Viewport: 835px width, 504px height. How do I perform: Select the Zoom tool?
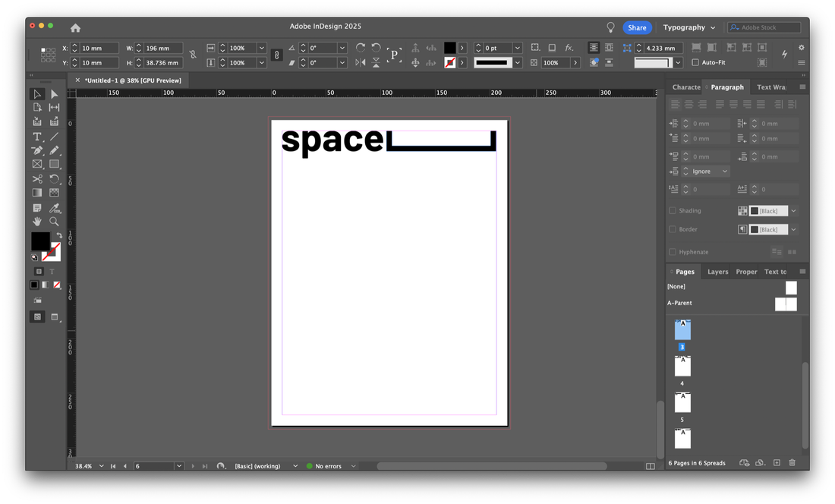[x=55, y=222]
